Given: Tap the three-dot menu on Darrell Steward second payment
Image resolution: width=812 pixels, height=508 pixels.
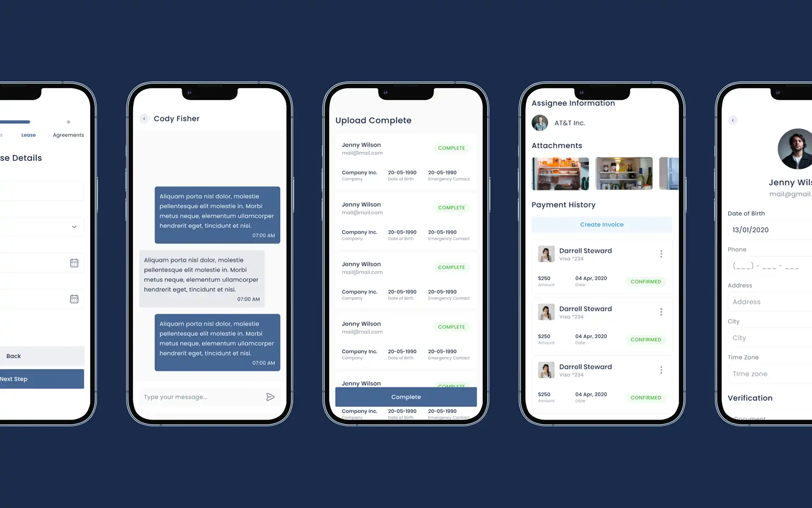Looking at the screenshot, I should [x=661, y=311].
